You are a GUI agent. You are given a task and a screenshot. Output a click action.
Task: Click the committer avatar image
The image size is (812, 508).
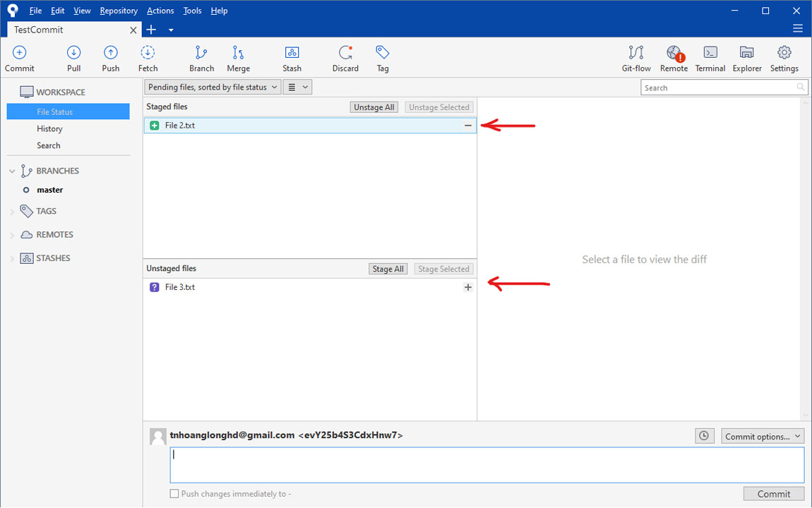[158, 437]
